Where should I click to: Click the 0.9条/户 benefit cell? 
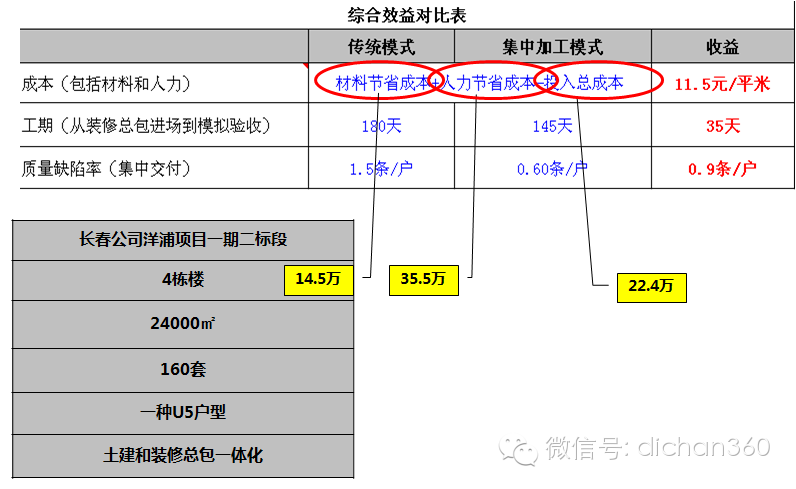coord(722,169)
